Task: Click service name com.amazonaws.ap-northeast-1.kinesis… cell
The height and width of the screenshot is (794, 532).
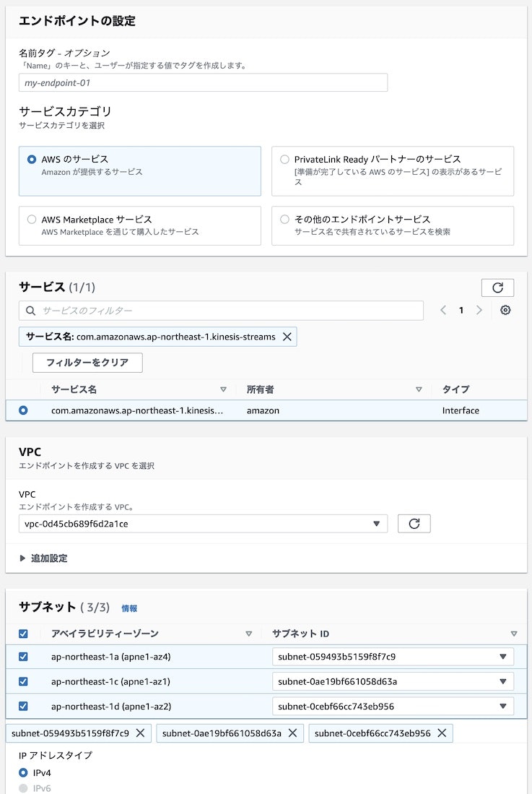Action: point(137,410)
